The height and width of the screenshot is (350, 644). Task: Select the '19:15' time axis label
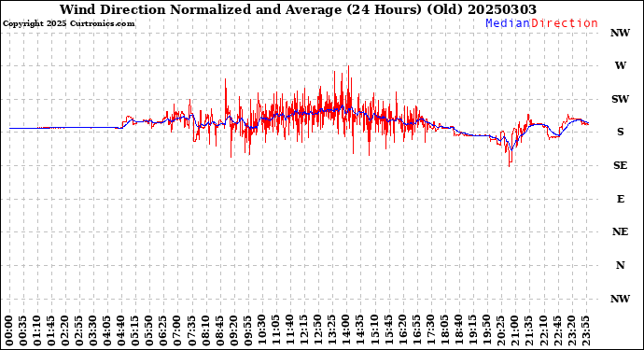coord(472,330)
